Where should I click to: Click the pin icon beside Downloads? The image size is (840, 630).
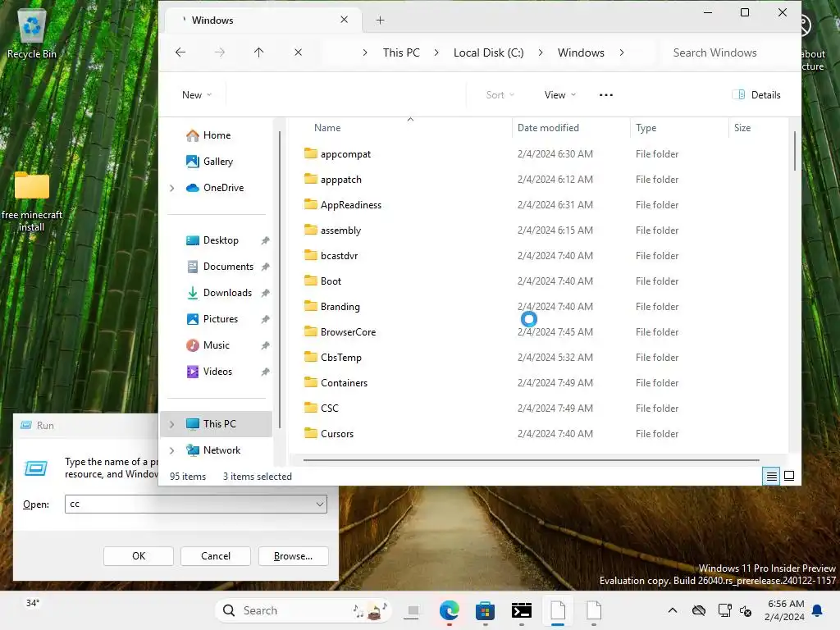tap(265, 293)
